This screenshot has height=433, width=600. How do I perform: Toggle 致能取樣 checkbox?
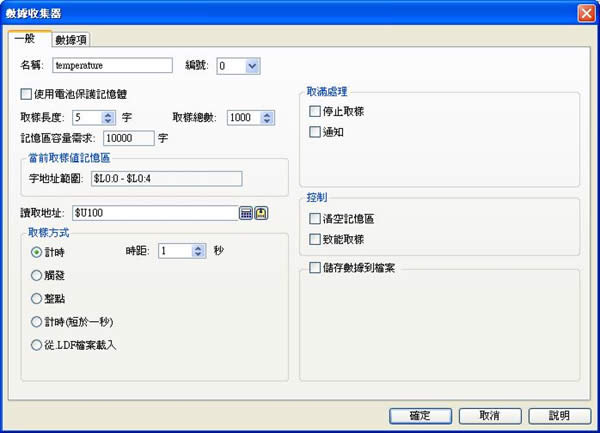click(x=316, y=239)
